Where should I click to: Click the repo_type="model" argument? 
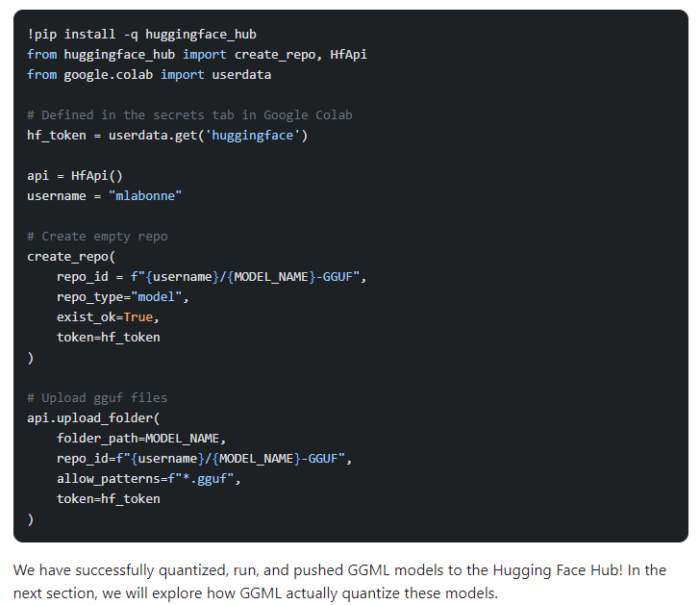coord(123,296)
